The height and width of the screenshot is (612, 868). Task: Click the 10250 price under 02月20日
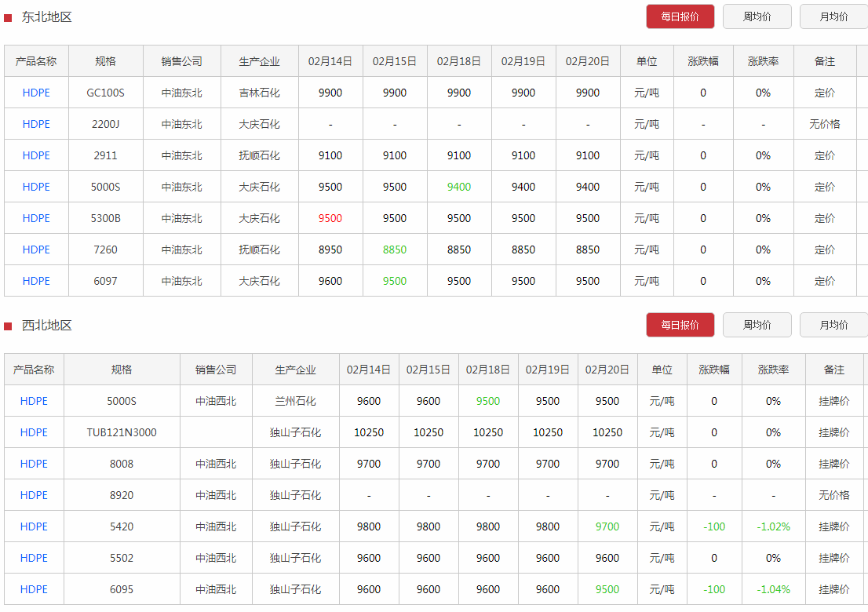pyautogui.click(x=607, y=432)
